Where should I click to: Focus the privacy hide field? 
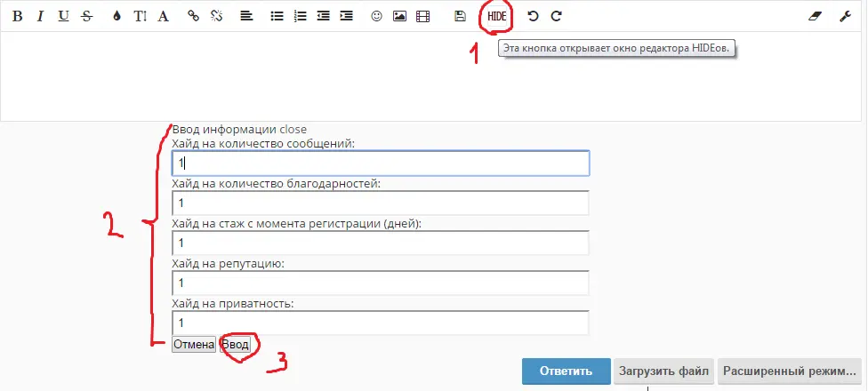381,323
